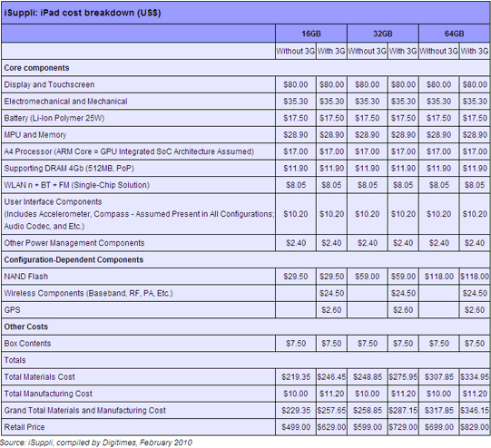Select the 32GB column header
Viewport: 491px width, 448px height.
point(383,34)
